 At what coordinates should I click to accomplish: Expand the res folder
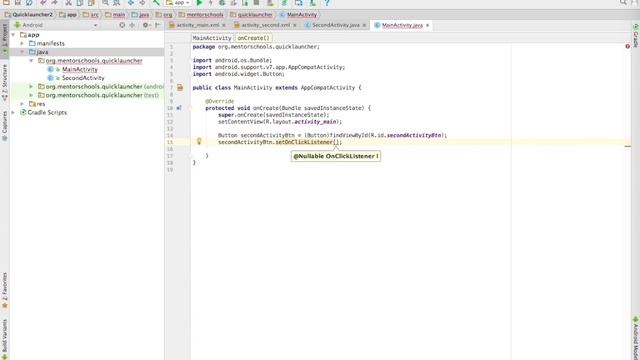click(22, 104)
